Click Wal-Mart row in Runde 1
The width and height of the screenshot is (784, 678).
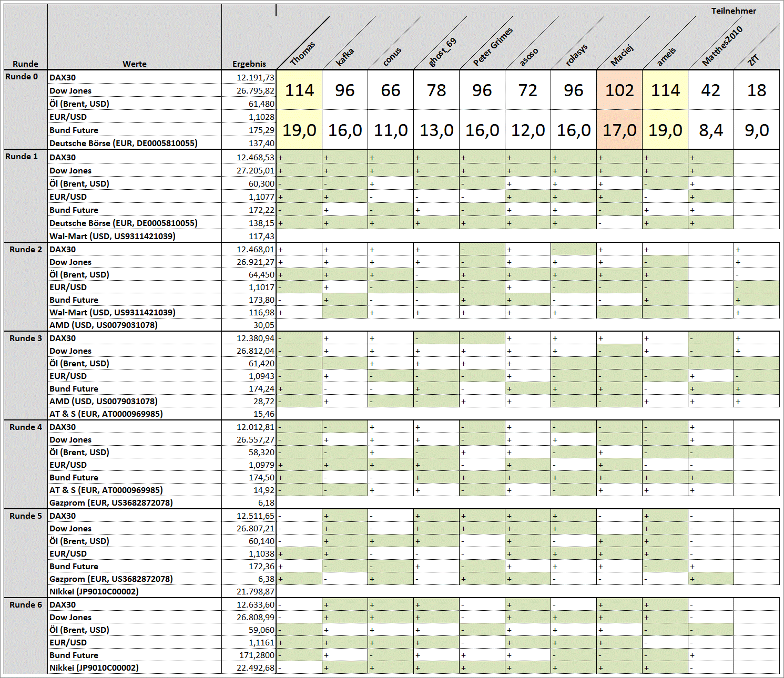point(113,236)
